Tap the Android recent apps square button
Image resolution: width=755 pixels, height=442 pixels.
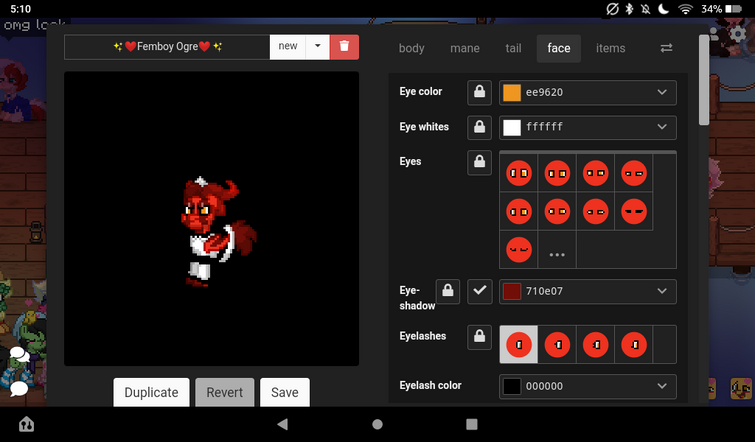point(472,424)
